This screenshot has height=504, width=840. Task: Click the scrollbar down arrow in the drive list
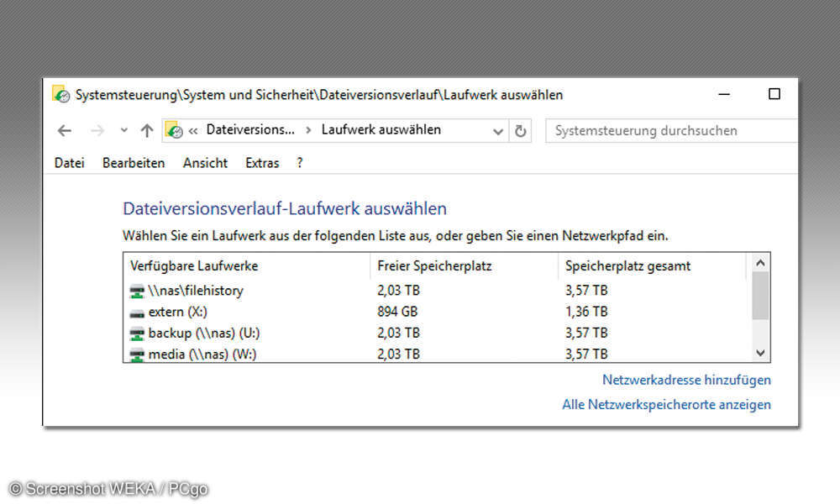pos(760,353)
